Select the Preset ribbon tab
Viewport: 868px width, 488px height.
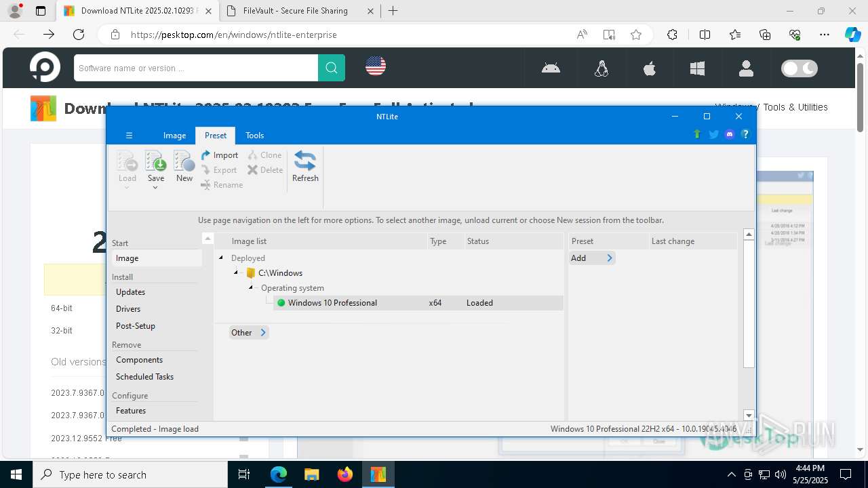click(216, 136)
